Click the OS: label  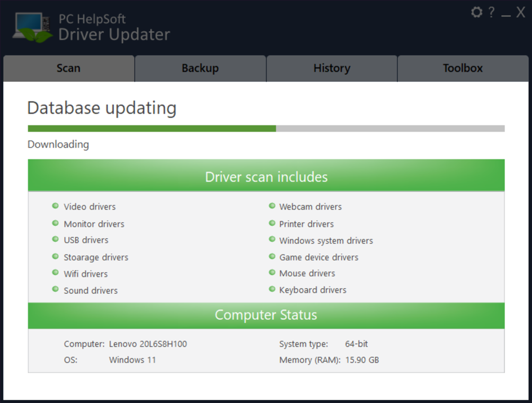(x=71, y=360)
